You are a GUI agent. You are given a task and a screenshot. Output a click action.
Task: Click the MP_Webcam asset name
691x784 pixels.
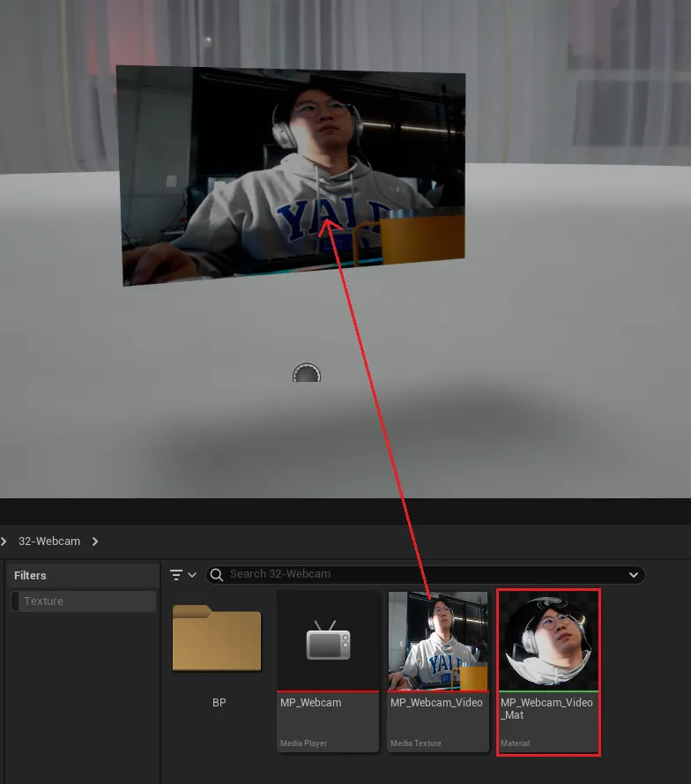pos(311,703)
